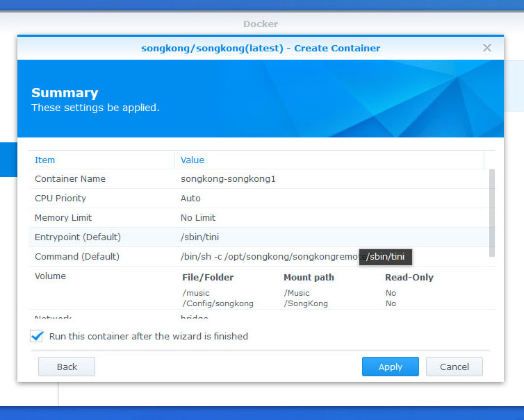Select the /Config/songkong folder entry

click(x=218, y=303)
